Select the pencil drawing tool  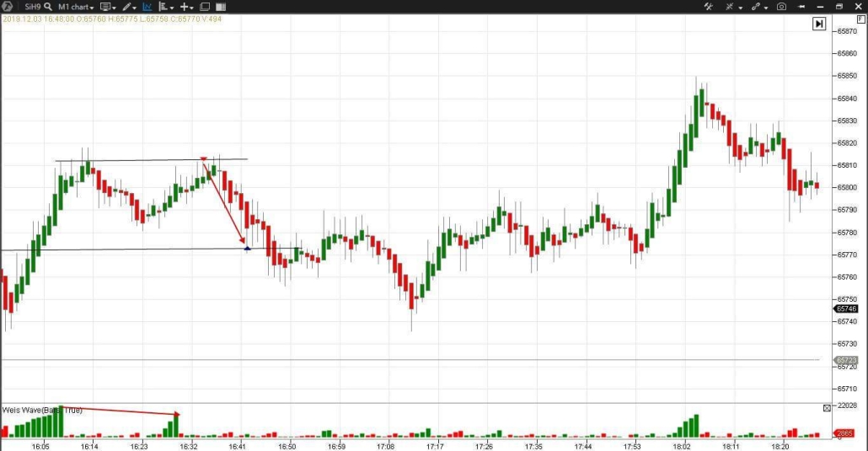coord(127,7)
